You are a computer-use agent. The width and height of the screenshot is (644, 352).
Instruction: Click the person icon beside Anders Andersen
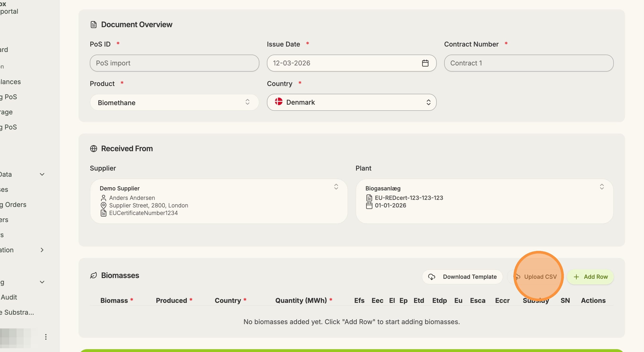[x=103, y=198]
